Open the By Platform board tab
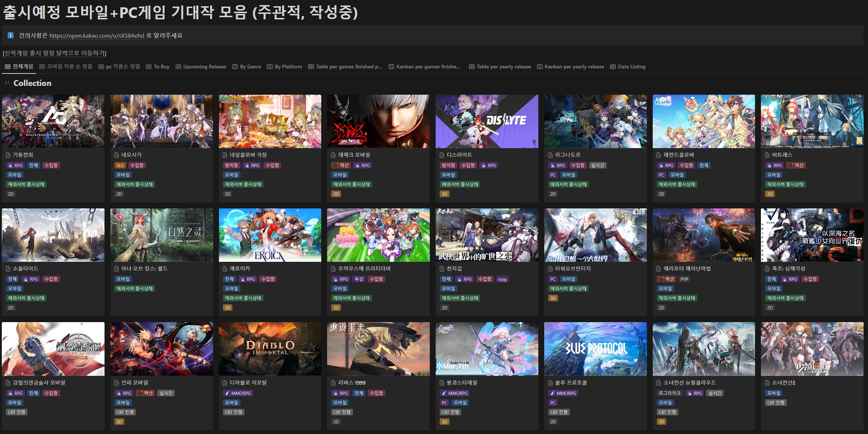Screen dimensions: 868x434 285,67
